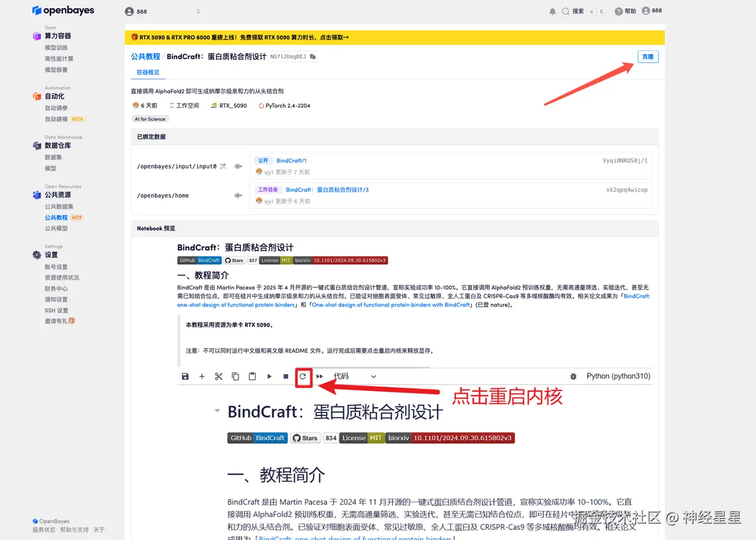This screenshot has width=756, height=540.
Task: Click the 公共教程 breadcrumb link
Action: click(145, 57)
